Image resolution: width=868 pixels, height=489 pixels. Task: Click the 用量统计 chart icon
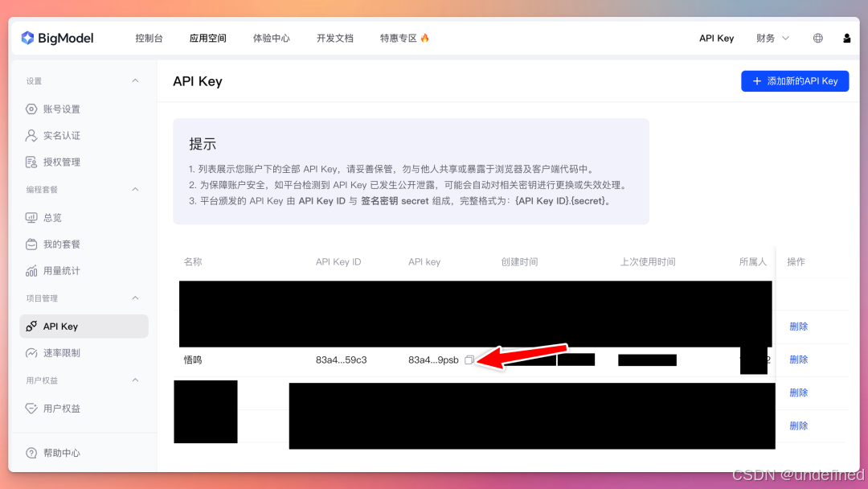click(x=31, y=271)
